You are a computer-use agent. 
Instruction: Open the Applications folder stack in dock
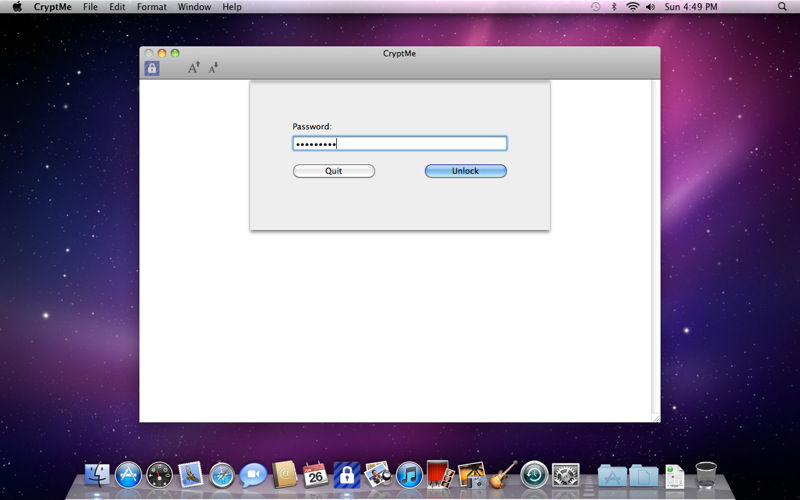click(x=612, y=476)
